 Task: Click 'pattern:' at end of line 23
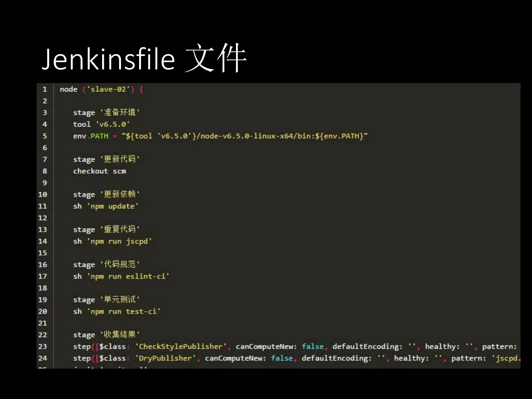(499, 347)
